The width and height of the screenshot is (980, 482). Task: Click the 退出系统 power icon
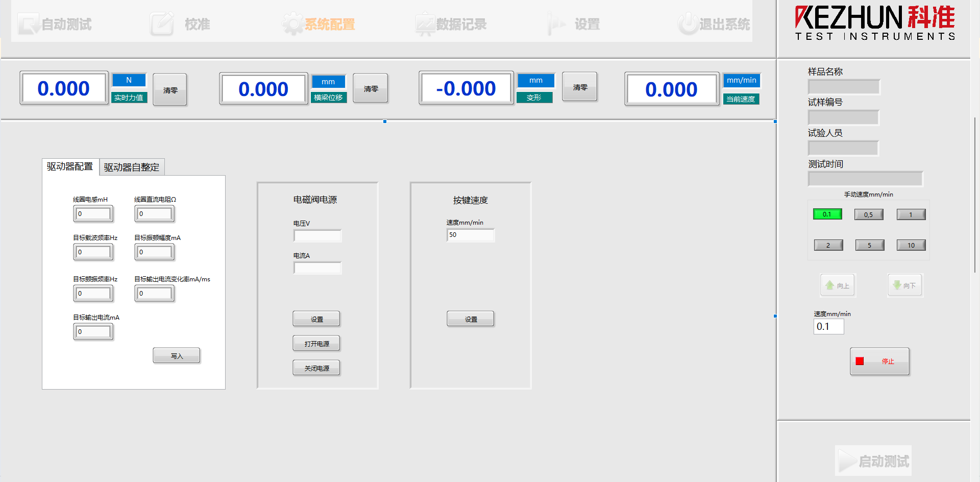(x=688, y=24)
